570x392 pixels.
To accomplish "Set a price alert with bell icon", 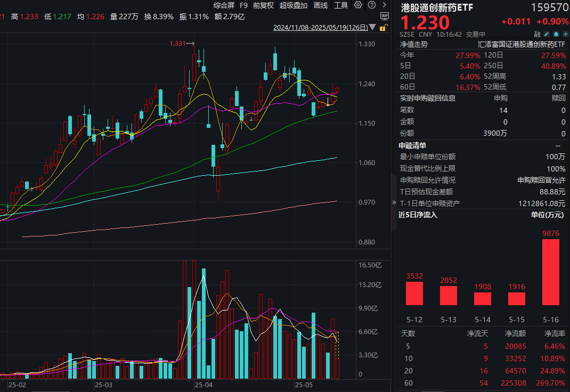I will 556,34.
